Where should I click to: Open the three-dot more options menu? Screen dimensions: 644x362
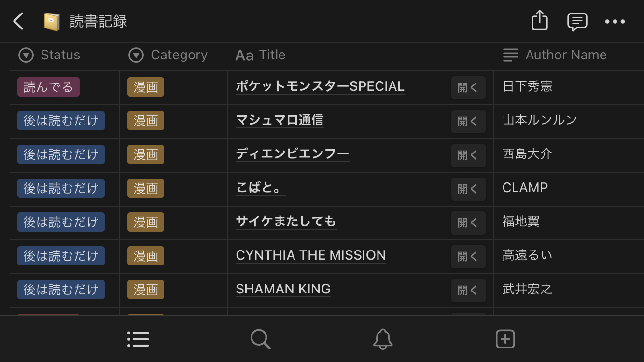click(615, 22)
